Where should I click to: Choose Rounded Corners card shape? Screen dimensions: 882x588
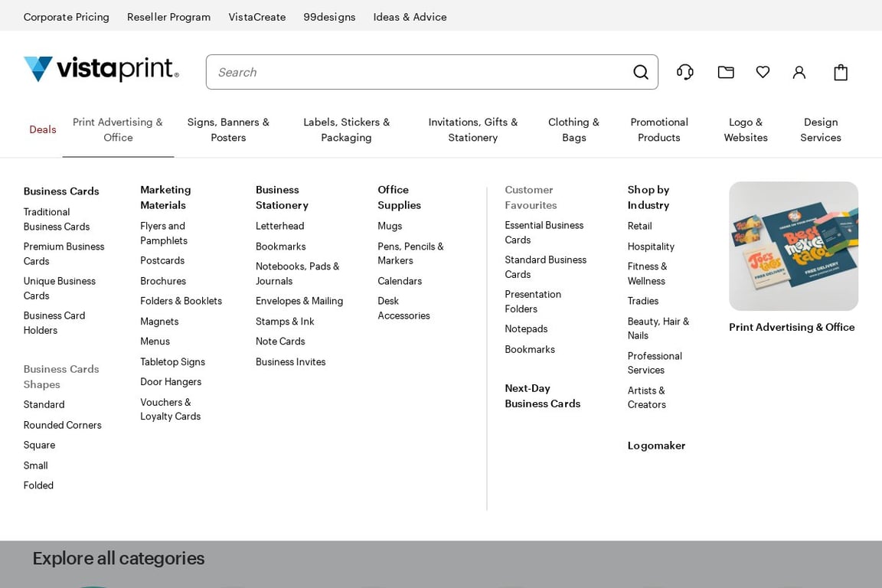coord(63,426)
